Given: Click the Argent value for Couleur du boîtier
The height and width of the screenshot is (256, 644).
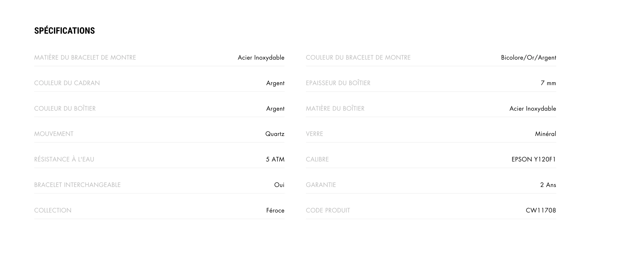Looking at the screenshot, I should coord(275,109).
